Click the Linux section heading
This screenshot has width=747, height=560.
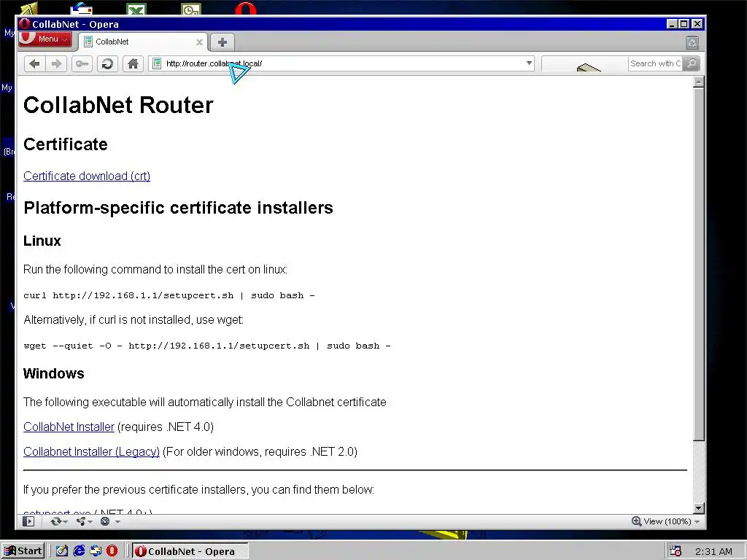[42, 241]
